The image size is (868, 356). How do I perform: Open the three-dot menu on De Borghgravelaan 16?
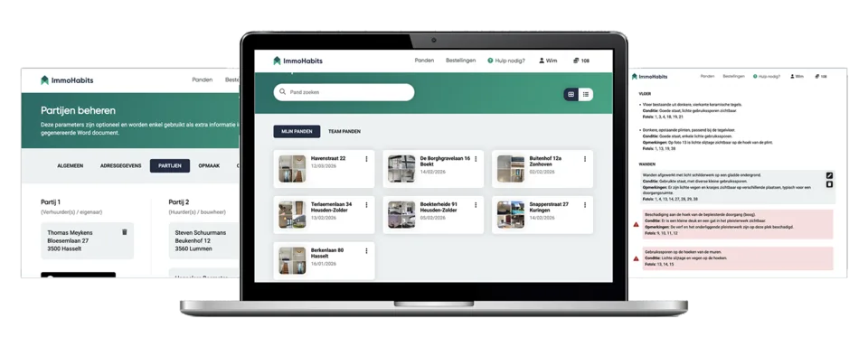(x=476, y=159)
